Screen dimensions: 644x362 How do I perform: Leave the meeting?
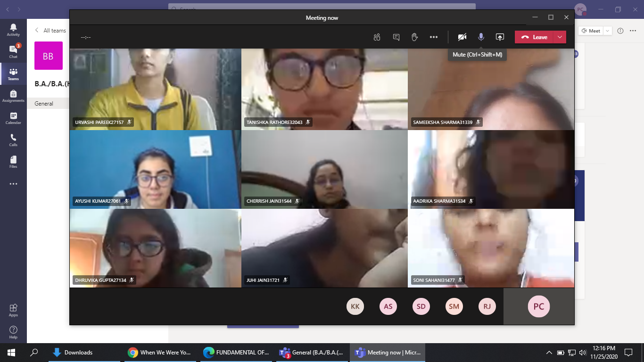[534, 37]
